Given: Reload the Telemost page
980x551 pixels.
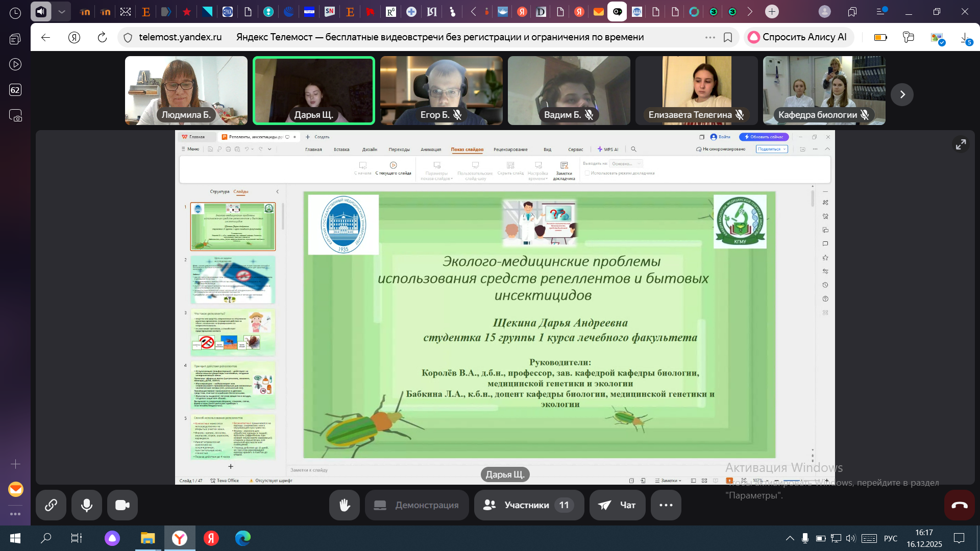Looking at the screenshot, I should (x=102, y=37).
